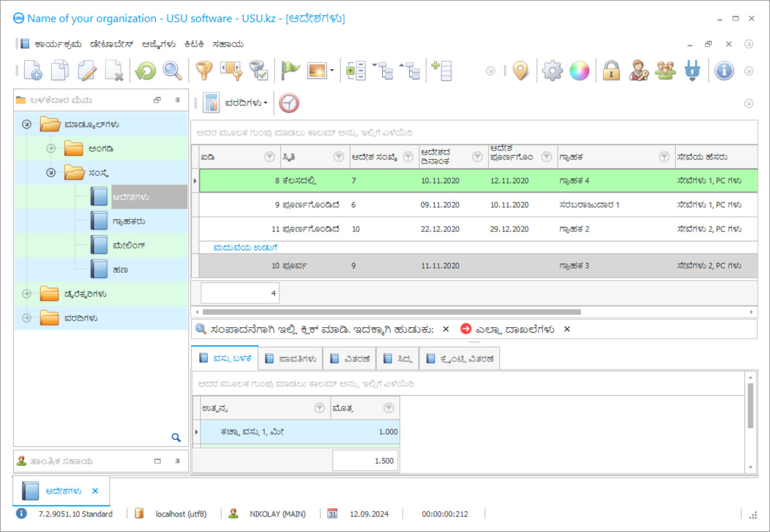Open filter for ಸ್ಥಿತಿ column header
The image size is (770, 532).
(339, 157)
